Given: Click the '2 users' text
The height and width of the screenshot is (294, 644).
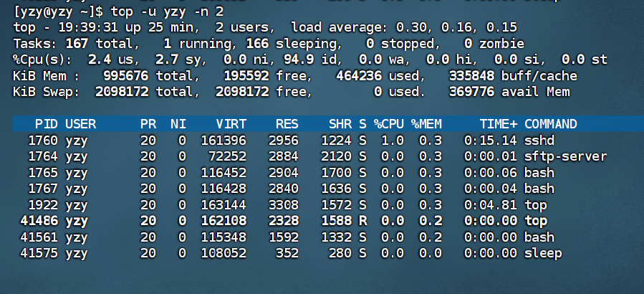Looking at the screenshot, I should (243, 27).
